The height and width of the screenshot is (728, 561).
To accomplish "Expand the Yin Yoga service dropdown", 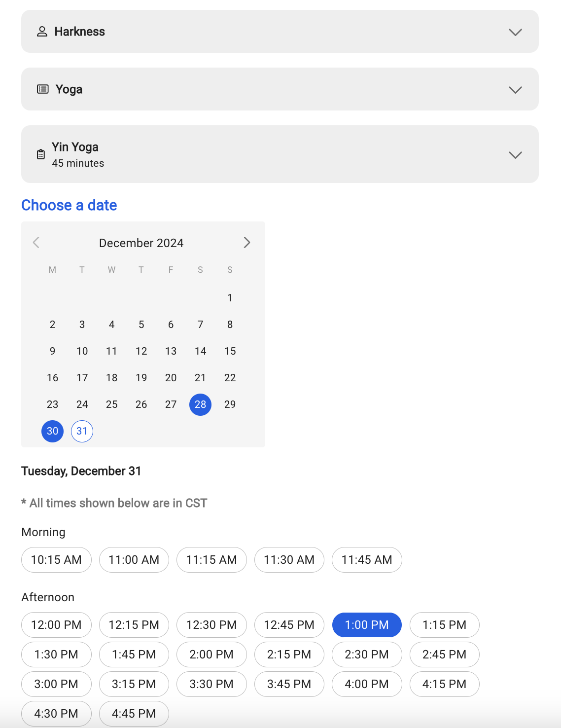I will coord(515,155).
